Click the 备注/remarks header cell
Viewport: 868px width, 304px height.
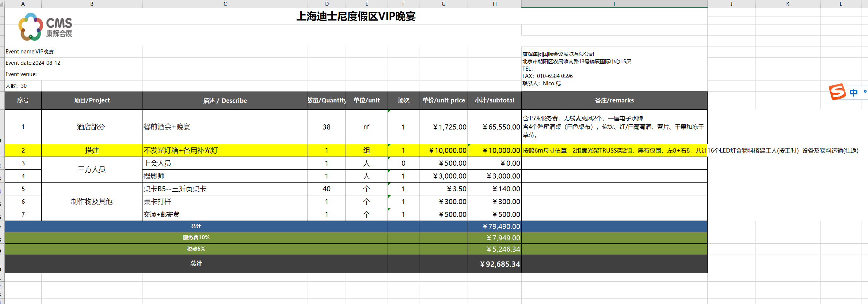coord(614,100)
